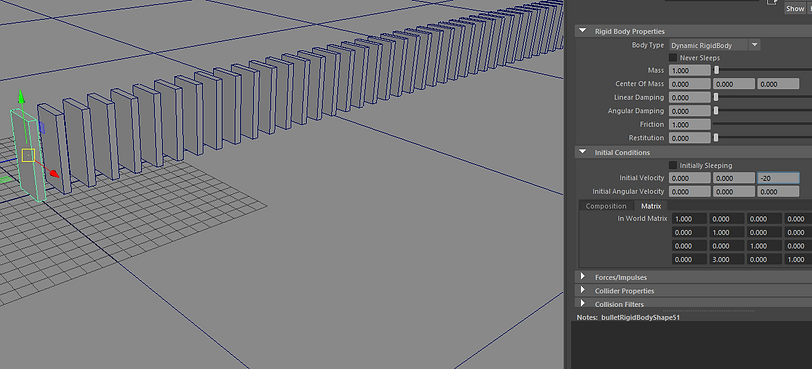The image size is (812, 369).
Task: Toggle the Initially Sleeping checkbox
Action: 673,165
